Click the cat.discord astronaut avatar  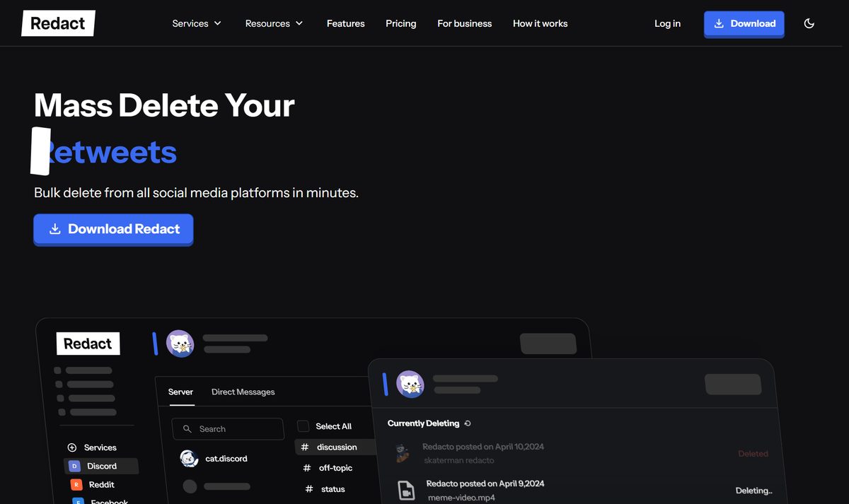point(189,458)
